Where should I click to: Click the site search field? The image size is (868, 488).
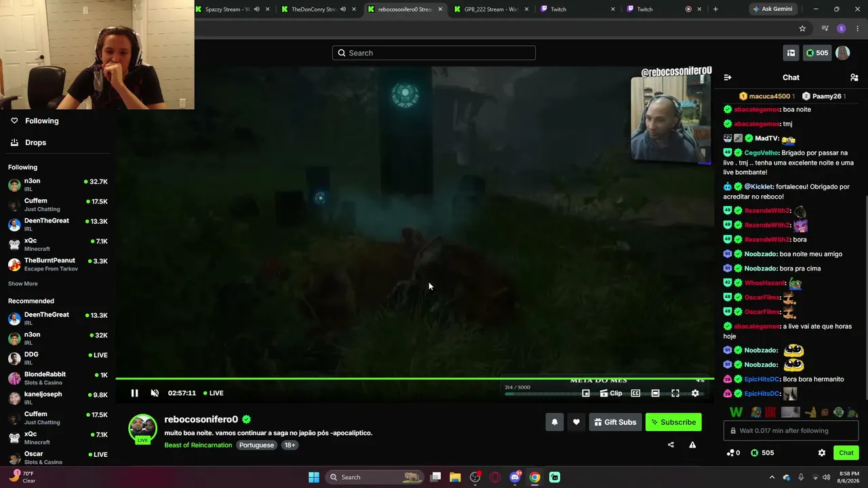click(434, 53)
